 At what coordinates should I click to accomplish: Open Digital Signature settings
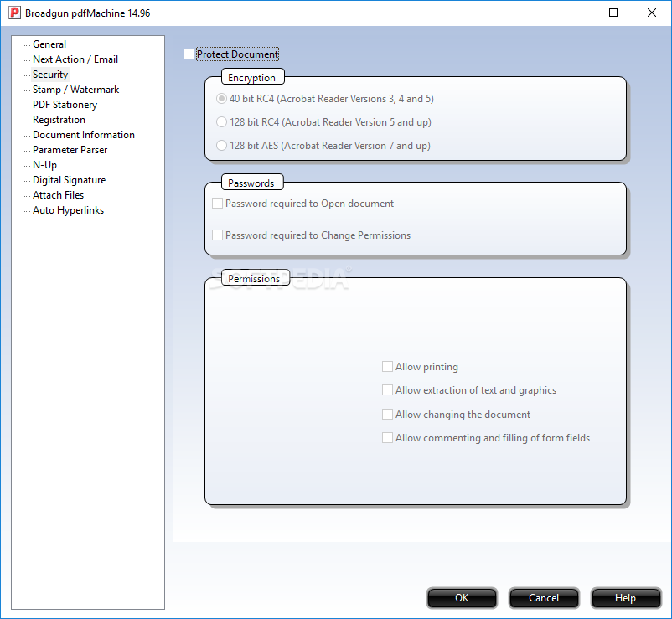(x=69, y=180)
